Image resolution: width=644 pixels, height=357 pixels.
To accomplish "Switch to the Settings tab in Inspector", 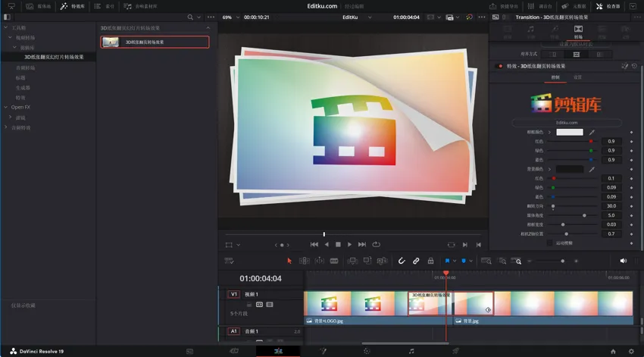I will click(577, 77).
